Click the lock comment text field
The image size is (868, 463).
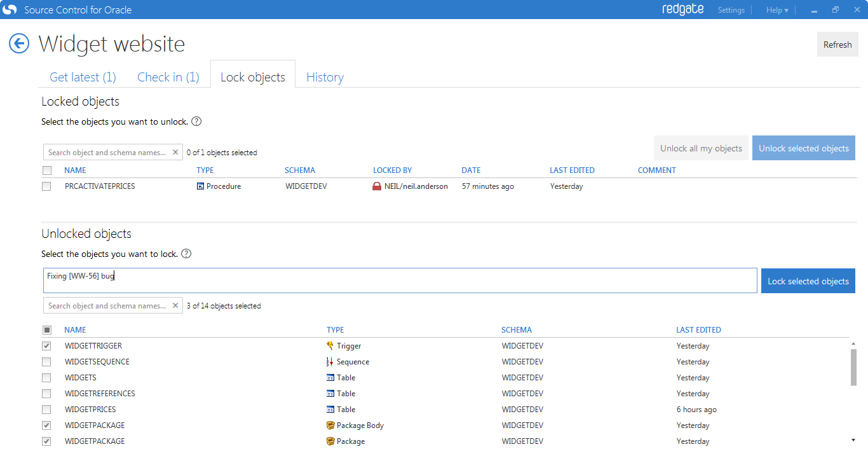400,280
